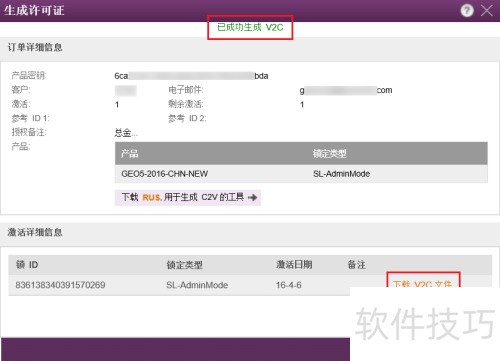Screen dimensions: 500x361
Task: Click the 授权备注 label
Action: click(29, 132)
